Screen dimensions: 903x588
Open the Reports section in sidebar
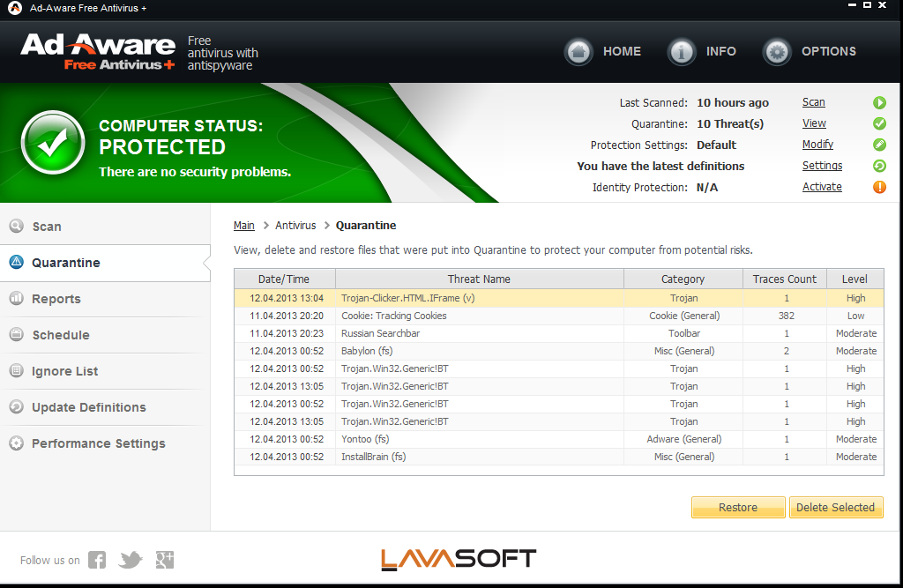(105, 299)
